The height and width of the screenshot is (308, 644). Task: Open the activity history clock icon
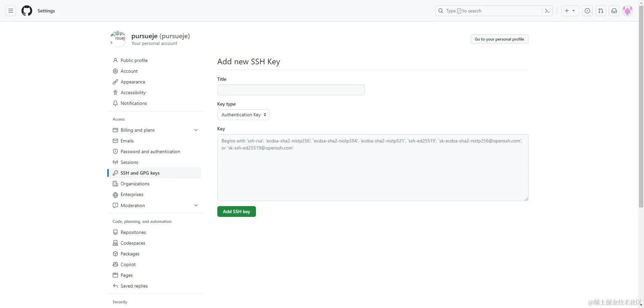(587, 11)
